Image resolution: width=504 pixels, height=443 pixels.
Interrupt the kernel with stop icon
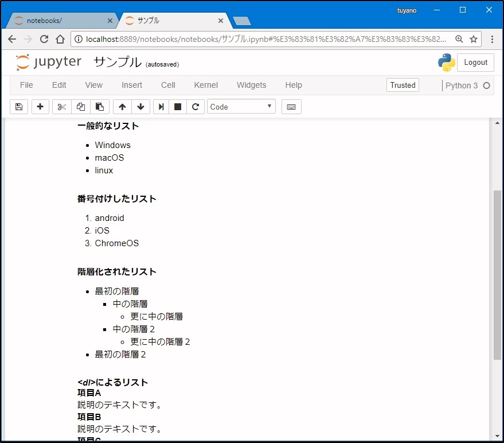click(x=178, y=107)
